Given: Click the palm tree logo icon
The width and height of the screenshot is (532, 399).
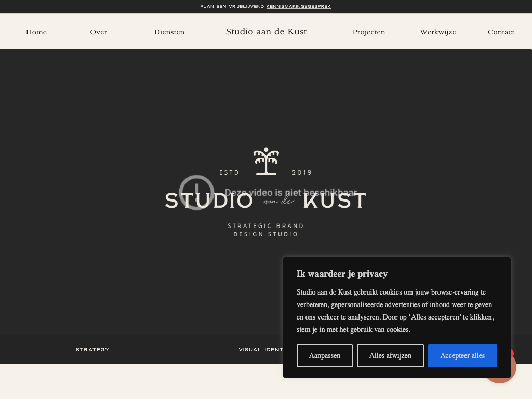Looking at the screenshot, I should click(x=266, y=161).
